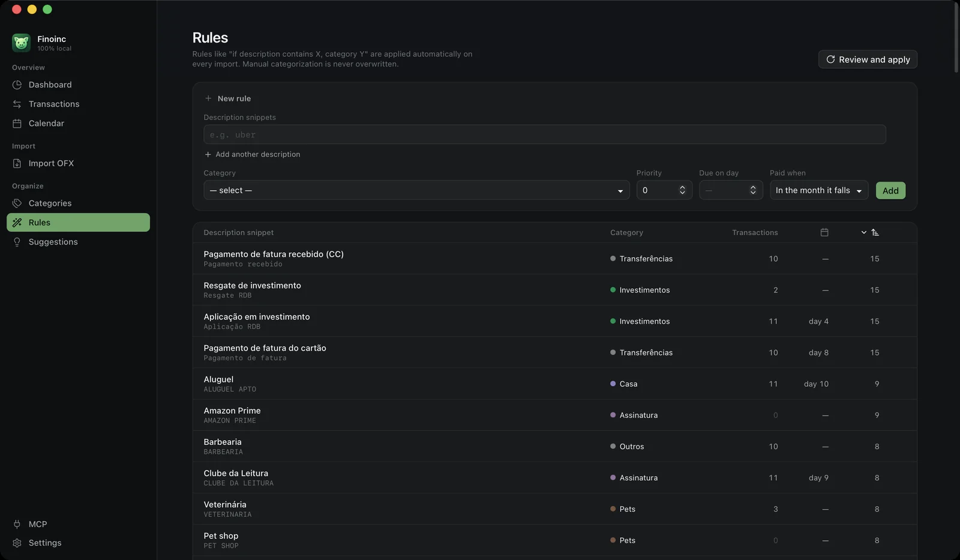
Task: Click day 10 in Aluguel row
Action: (816, 384)
